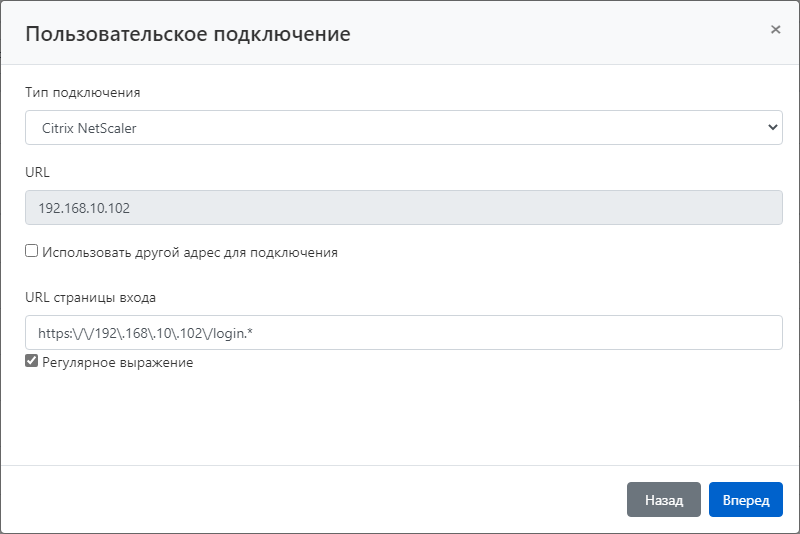Click the disabled URL field 192.168.10.102
This screenshot has height=534, width=800.
coord(403,208)
